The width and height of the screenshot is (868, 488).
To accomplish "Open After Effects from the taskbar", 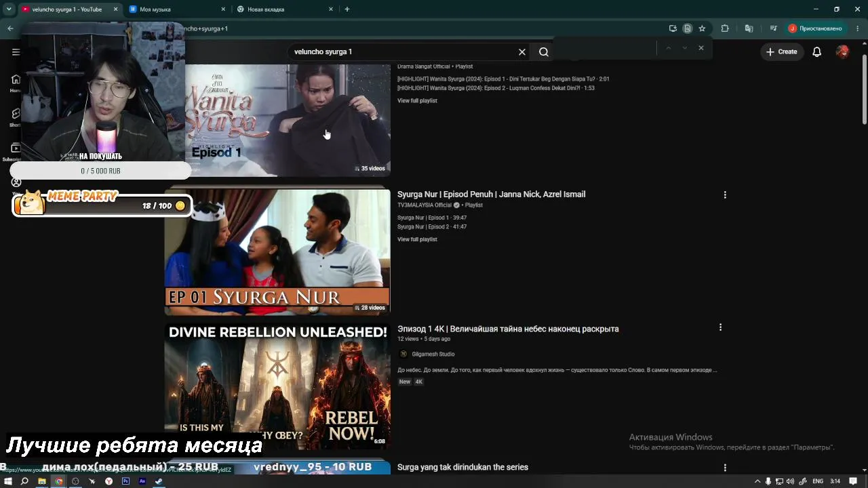I will (142, 481).
